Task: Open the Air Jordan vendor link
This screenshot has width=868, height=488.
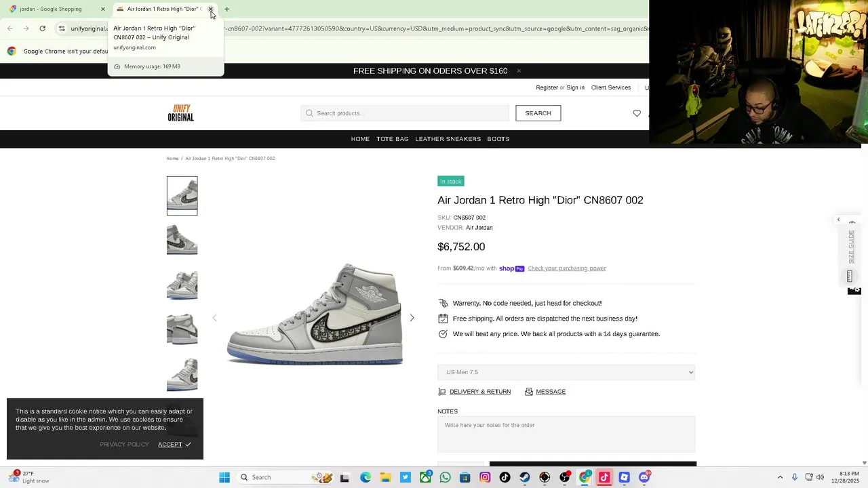Action: pos(479,228)
